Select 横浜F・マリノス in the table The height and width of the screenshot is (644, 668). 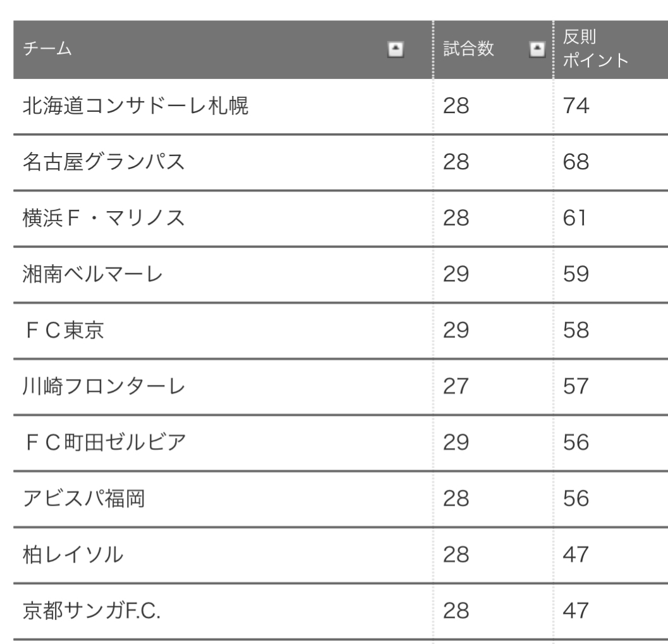pyautogui.click(x=104, y=218)
